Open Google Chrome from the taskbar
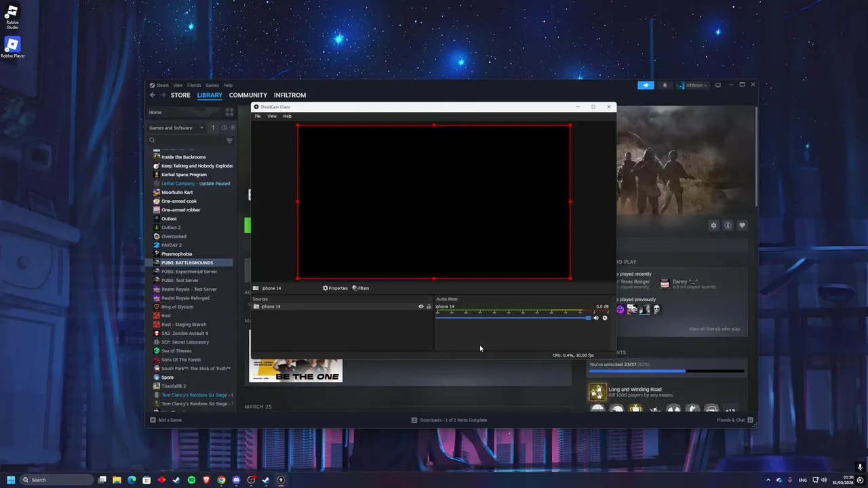 pos(221,480)
